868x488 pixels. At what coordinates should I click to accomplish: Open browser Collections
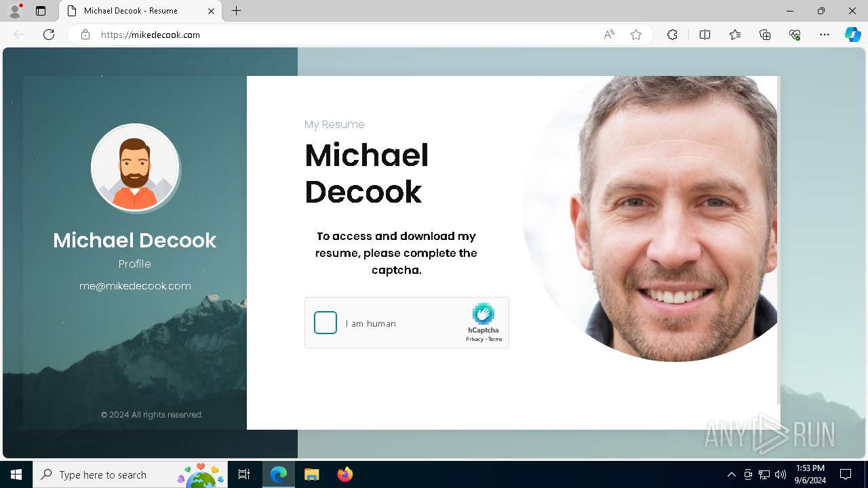(765, 35)
